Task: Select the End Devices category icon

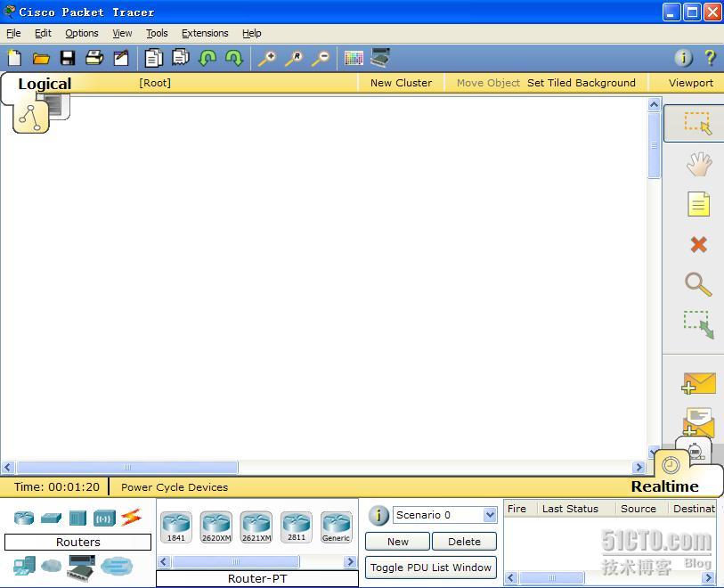Action: 24,566
